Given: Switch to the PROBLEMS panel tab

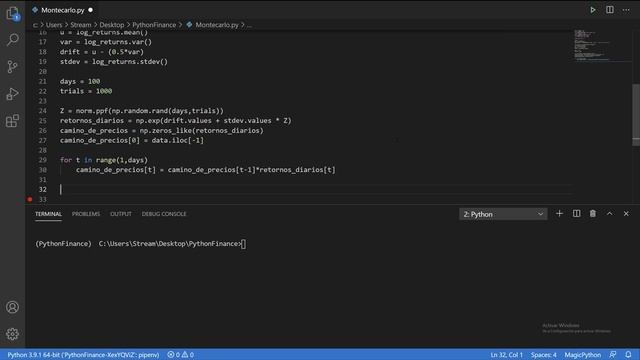Looking at the screenshot, I should point(86,214).
